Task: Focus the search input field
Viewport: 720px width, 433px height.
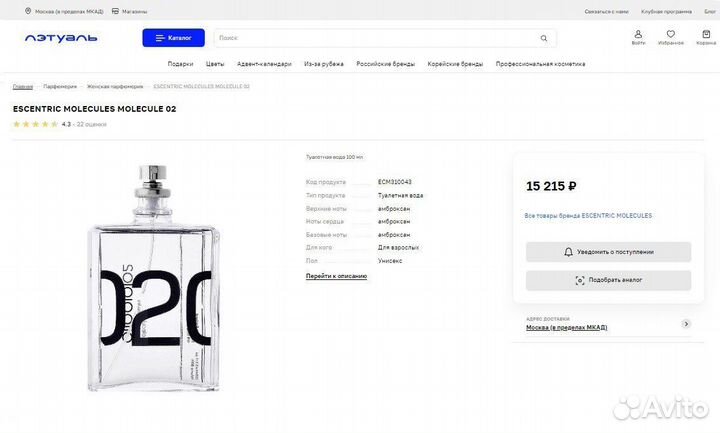Action: (377, 38)
